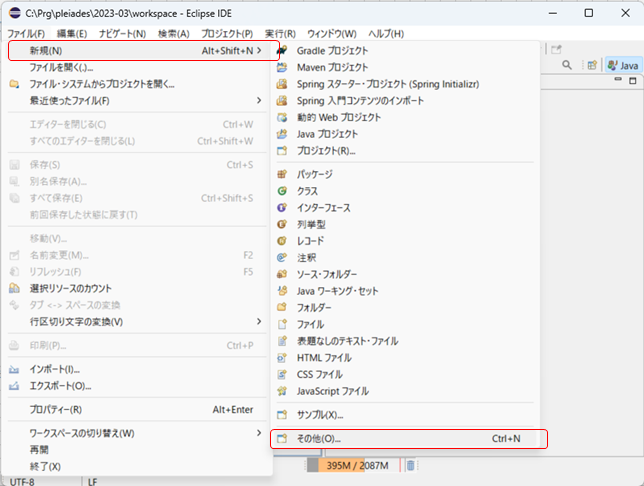Click the JavaScript ファイル icon

click(282, 391)
